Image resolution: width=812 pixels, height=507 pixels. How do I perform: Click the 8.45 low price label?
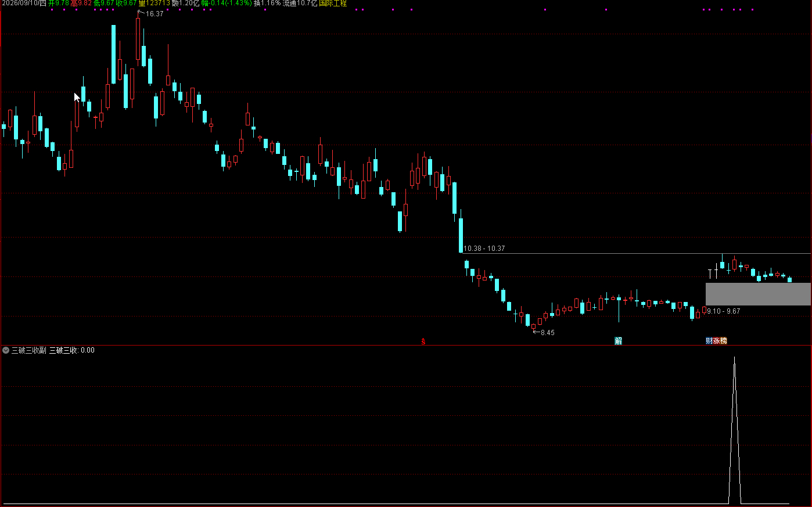[548, 333]
